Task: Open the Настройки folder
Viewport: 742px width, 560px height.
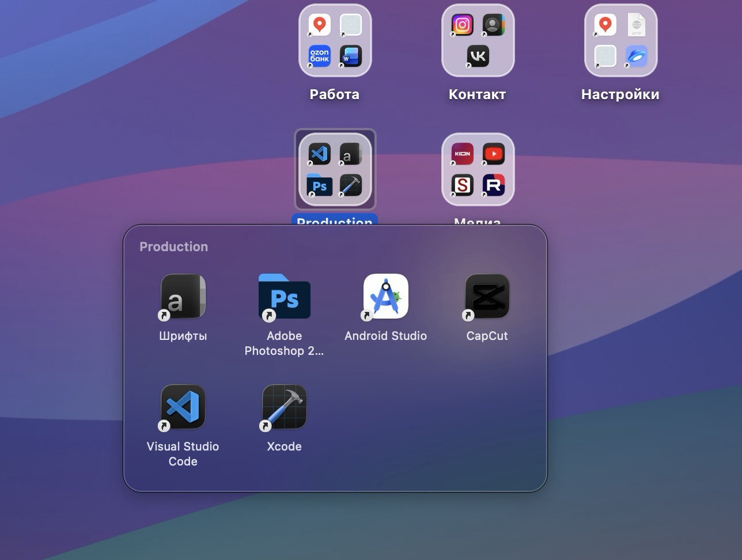Action: [620, 40]
